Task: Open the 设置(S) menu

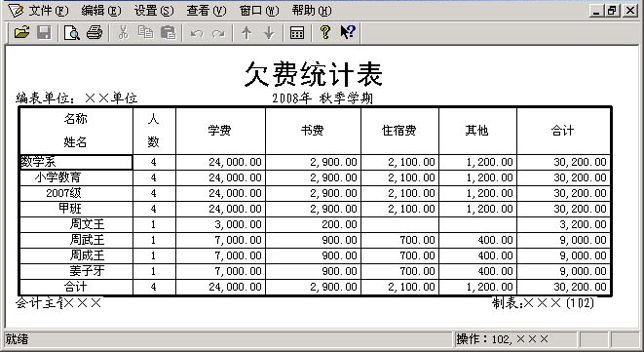Action: tap(154, 10)
